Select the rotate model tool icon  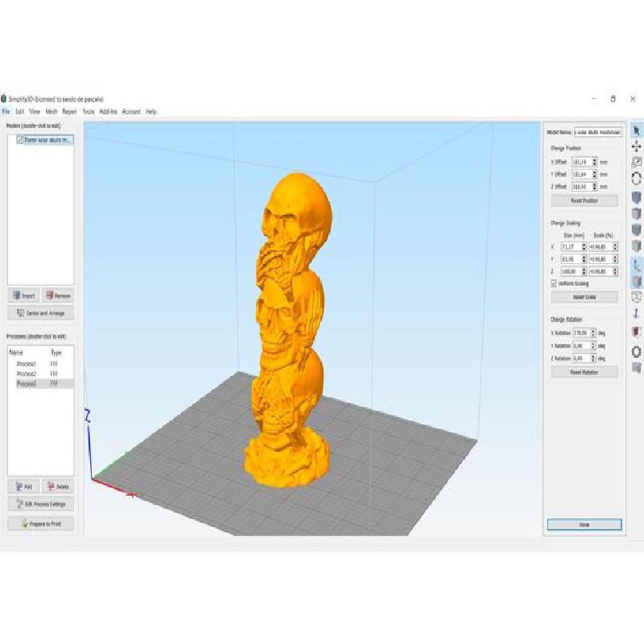coord(636,179)
